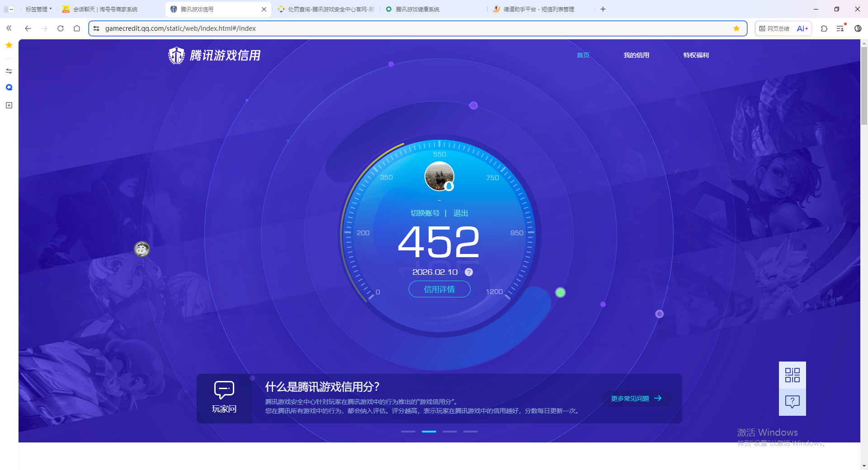Open the site information panel in the address bar
The image size is (868, 470).
tap(96, 28)
